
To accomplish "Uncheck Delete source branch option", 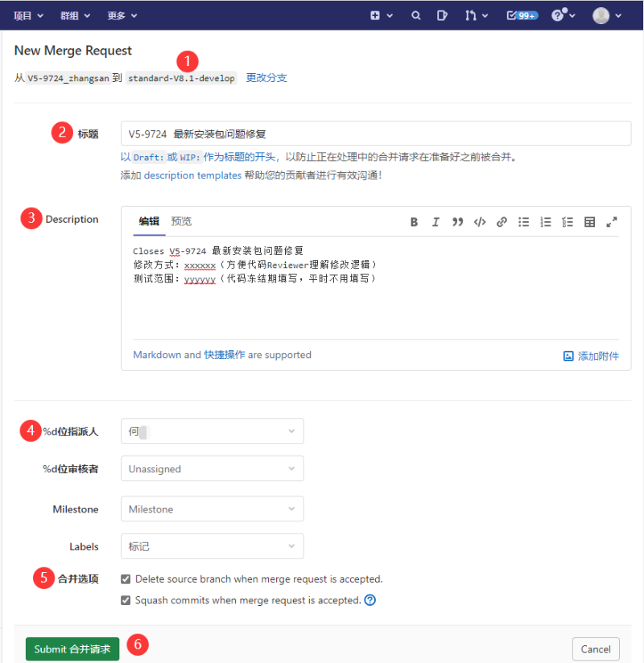I will pyautogui.click(x=126, y=579).
